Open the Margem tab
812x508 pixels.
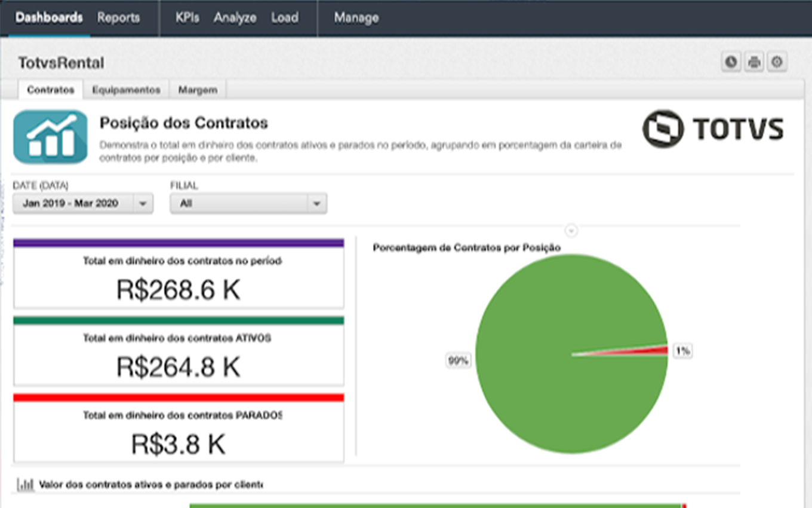click(x=198, y=90)
